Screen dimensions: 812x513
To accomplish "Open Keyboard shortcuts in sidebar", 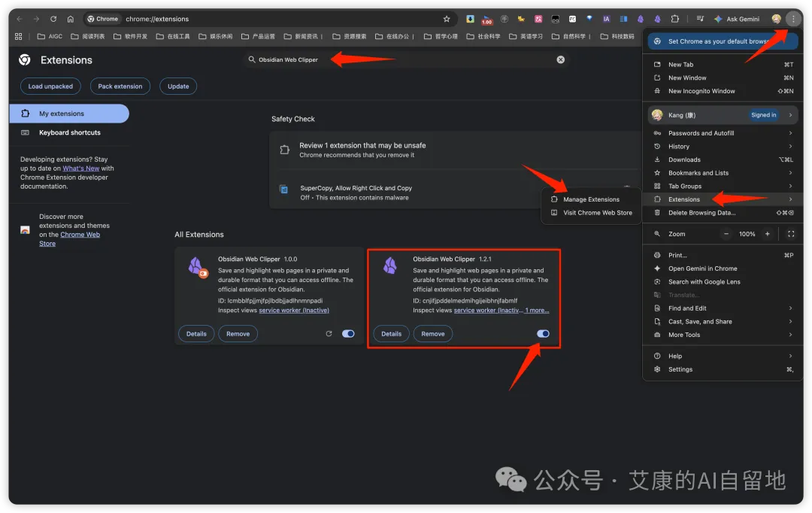I will [x=69, y=132].
